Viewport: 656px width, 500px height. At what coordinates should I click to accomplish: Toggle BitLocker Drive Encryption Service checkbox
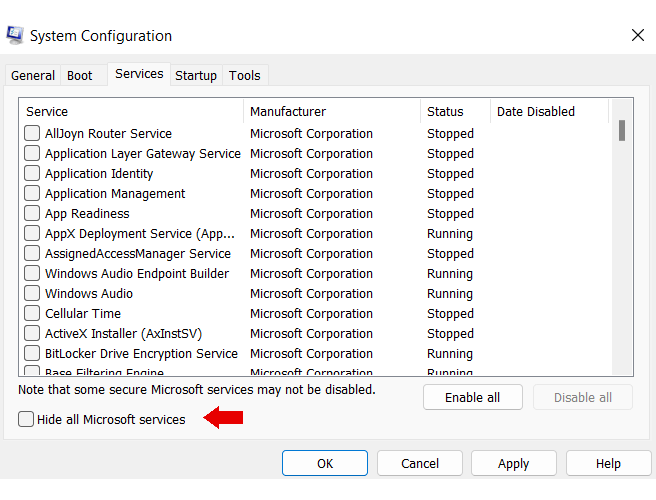pyautogui.click(x=32, y=354)
